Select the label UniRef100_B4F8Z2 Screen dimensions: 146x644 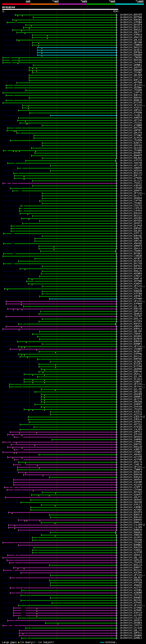point(131,266)
